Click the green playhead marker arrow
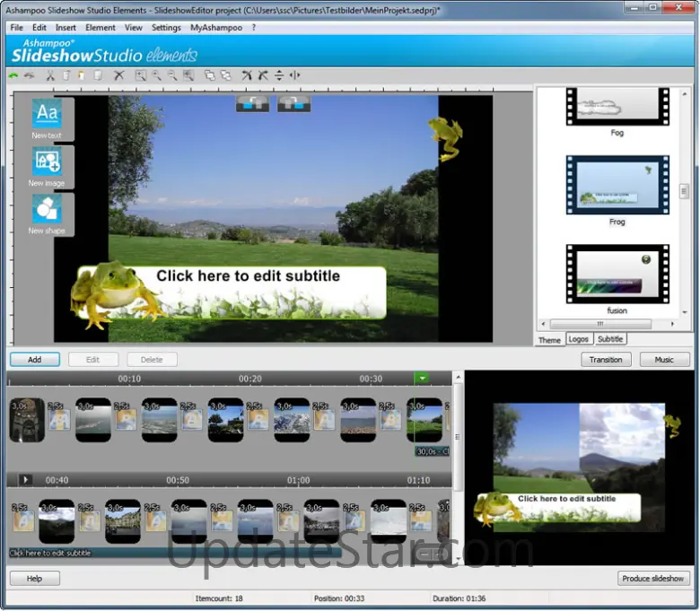 point(423,379)
